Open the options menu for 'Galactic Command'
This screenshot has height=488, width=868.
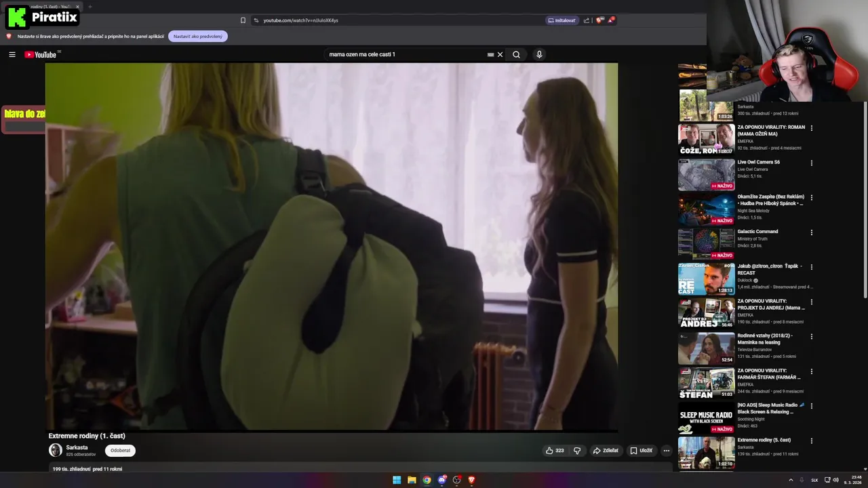[811, 232]
